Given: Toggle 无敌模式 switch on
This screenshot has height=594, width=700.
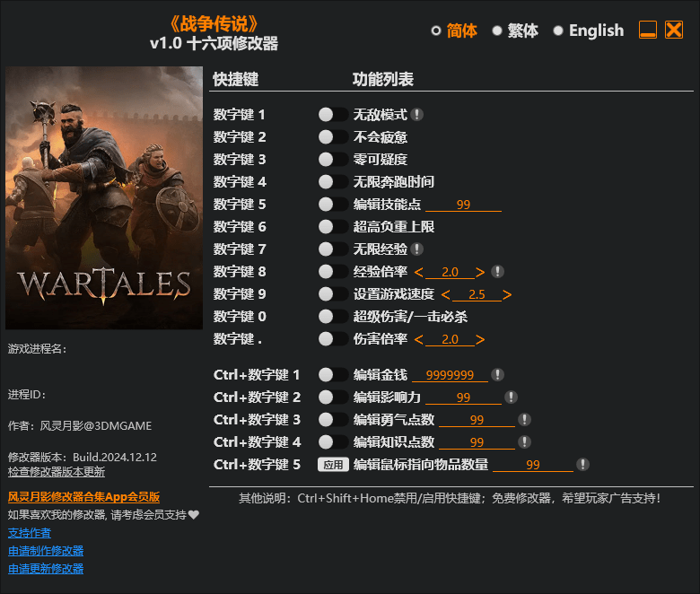Looking at the screenshot, I should point(333,115).
